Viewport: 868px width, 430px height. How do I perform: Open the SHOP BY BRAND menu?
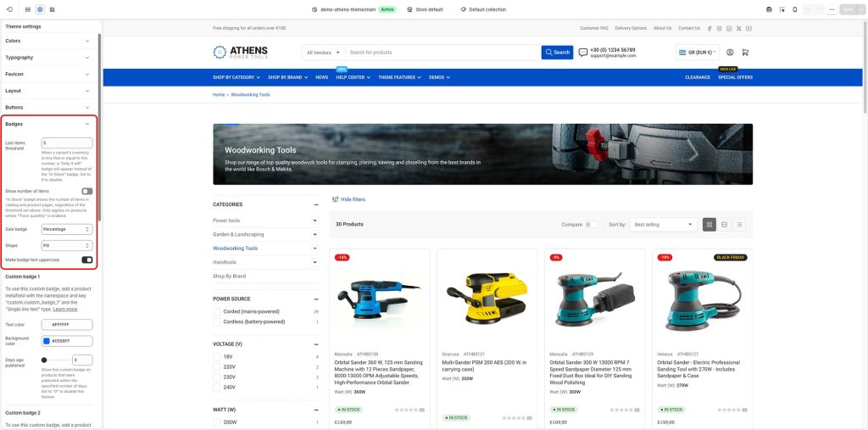click(288, 77)
